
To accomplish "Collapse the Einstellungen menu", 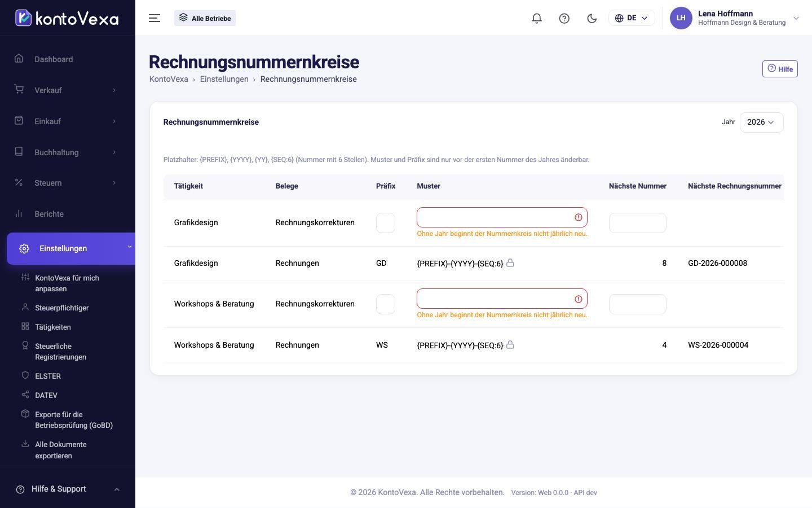I will coord(71,248).
